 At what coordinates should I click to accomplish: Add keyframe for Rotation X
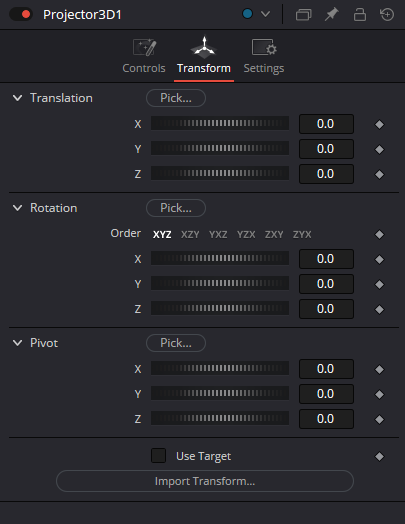tap(379, 259)
